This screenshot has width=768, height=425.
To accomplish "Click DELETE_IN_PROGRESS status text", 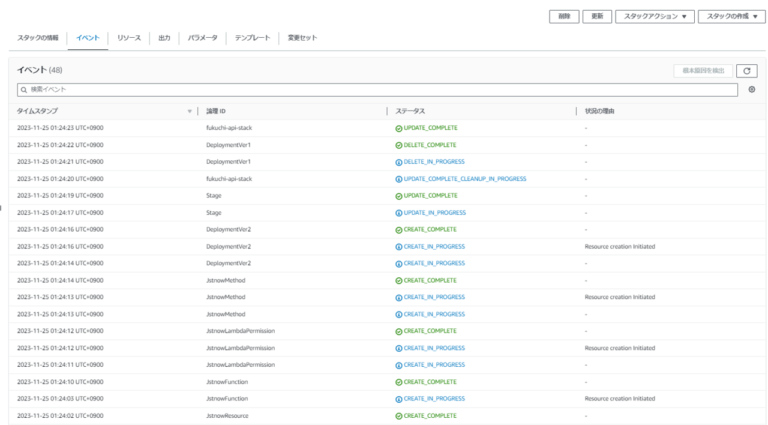I will pos(434,162).
